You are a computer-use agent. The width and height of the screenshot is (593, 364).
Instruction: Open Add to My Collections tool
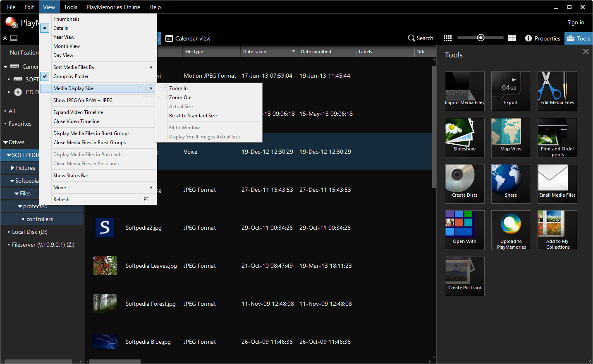coord(557,230)
